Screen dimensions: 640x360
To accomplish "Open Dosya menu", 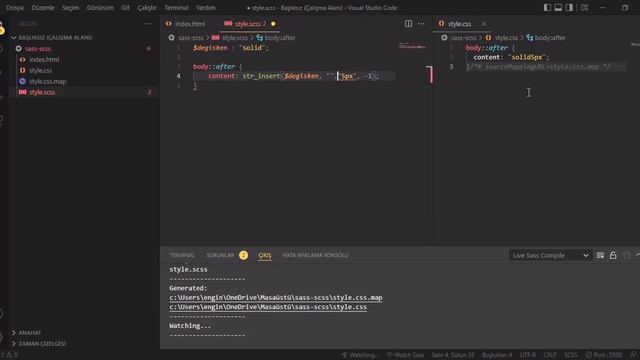I will 15,7.
